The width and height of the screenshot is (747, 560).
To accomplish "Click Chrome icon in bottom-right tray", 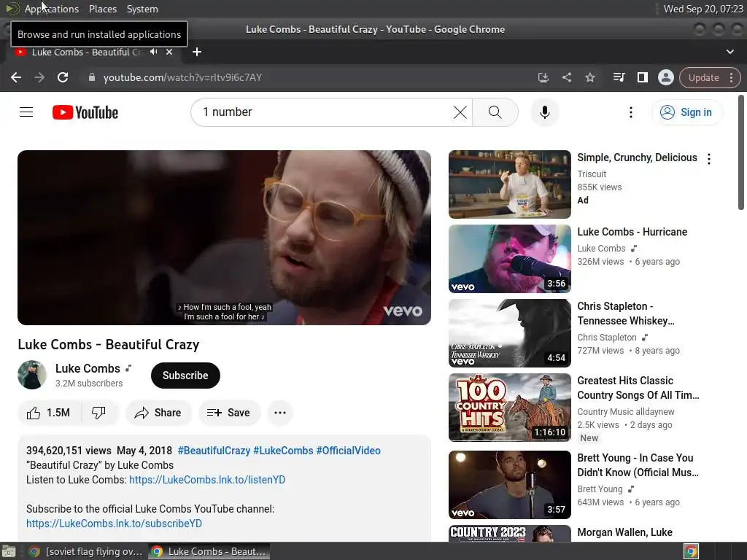I will [x=692, y=551].
